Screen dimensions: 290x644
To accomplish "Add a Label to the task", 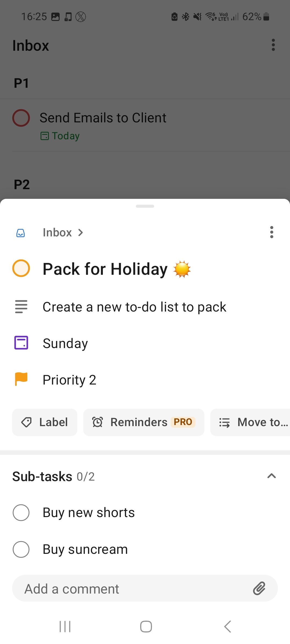I will pos(45,422).
